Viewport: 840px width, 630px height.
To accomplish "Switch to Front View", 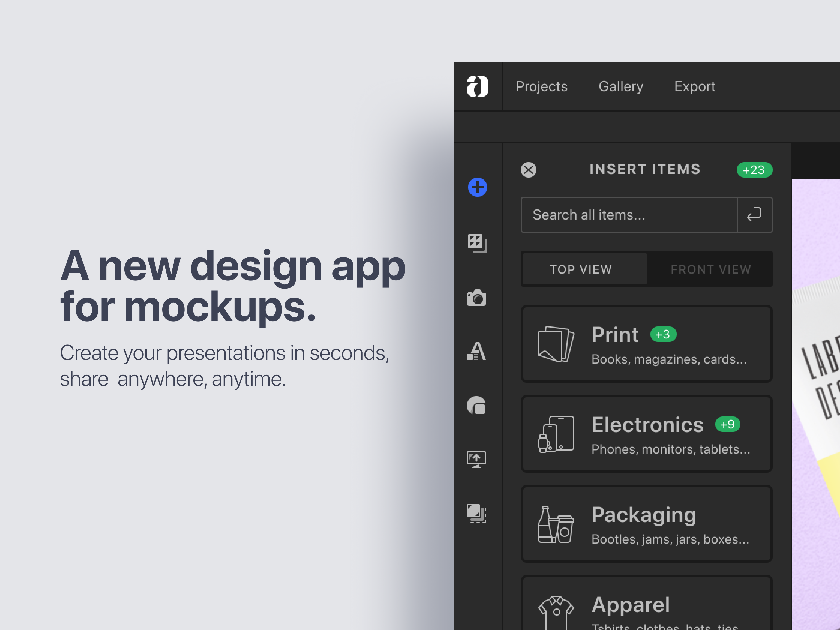I will [710, 269].
